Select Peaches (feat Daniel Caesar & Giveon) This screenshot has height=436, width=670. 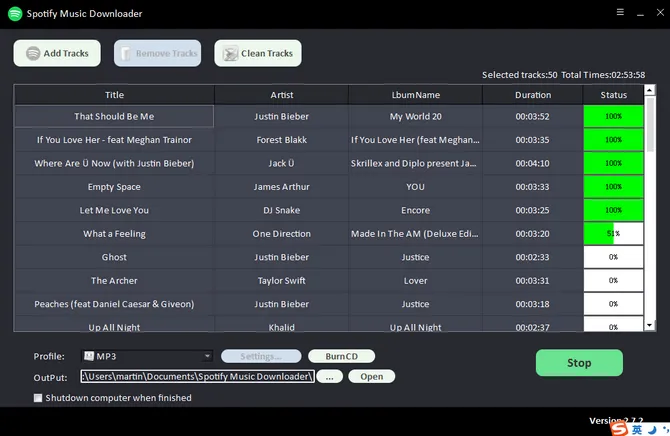(x=114, y=304)
